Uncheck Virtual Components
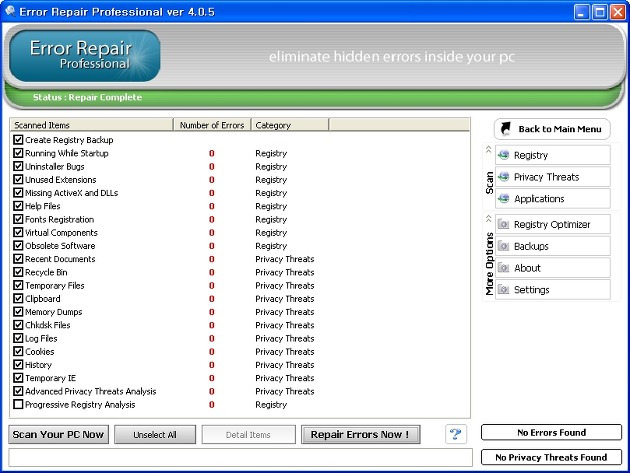Image resolution: width=630 pixels, height=473 pixels. click(x=18, y=232)
